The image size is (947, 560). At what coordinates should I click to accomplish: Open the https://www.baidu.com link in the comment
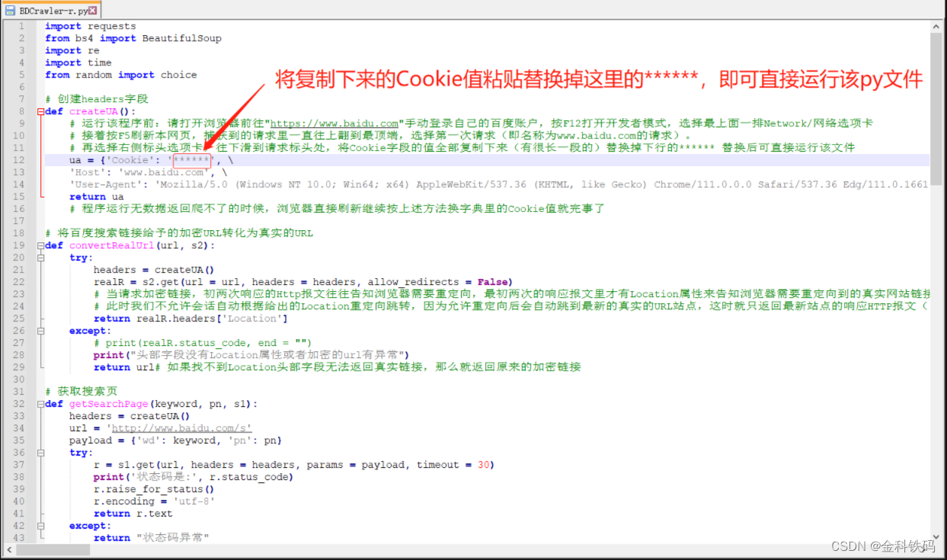coord(335,123)
